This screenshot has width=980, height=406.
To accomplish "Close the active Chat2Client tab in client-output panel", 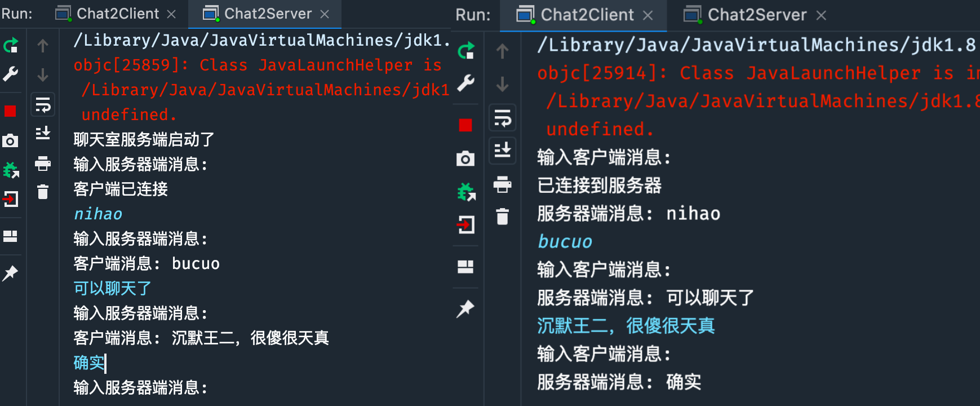I will (x=648, y=15).
